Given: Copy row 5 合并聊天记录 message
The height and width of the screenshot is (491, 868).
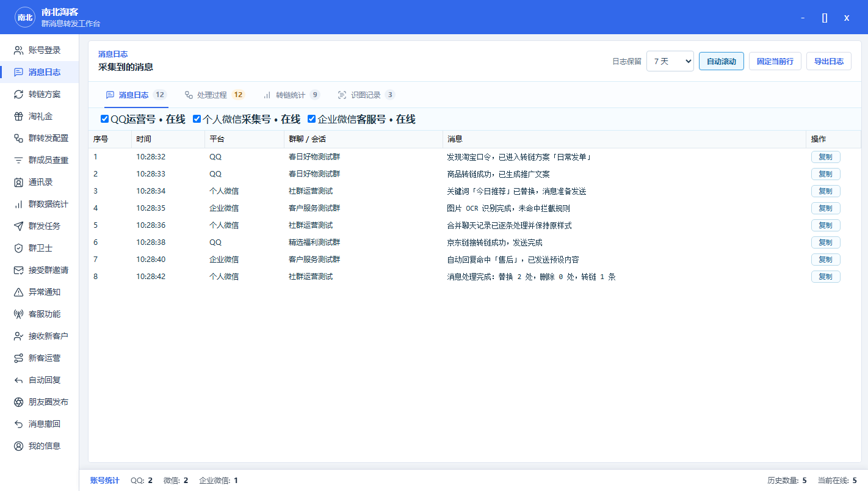Looking at the screenshot, I should (x=825, y=225).
